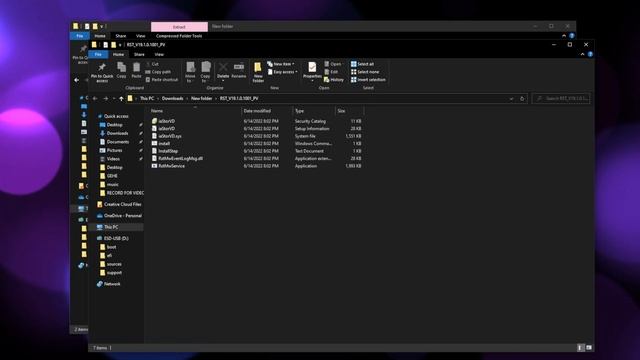
Task: Switch to large icons view in status bar
Action: [589, 348]
